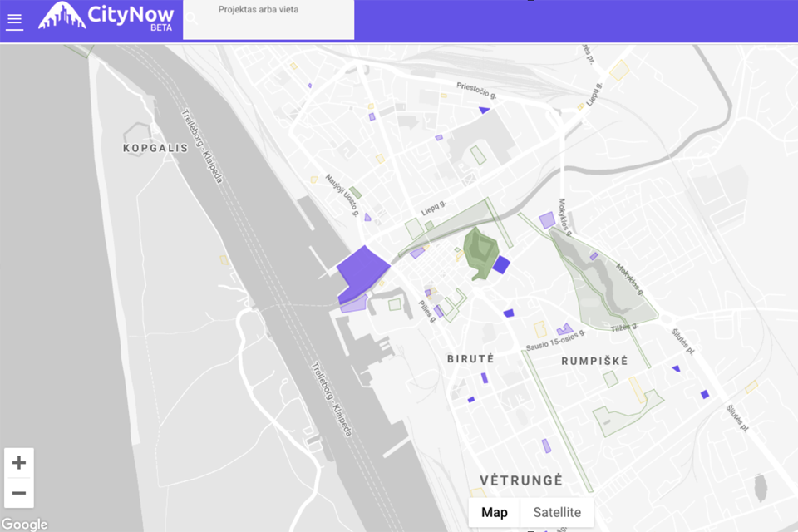Switch to Map view
Screen dimensions: 798x532
pos(494,512)
